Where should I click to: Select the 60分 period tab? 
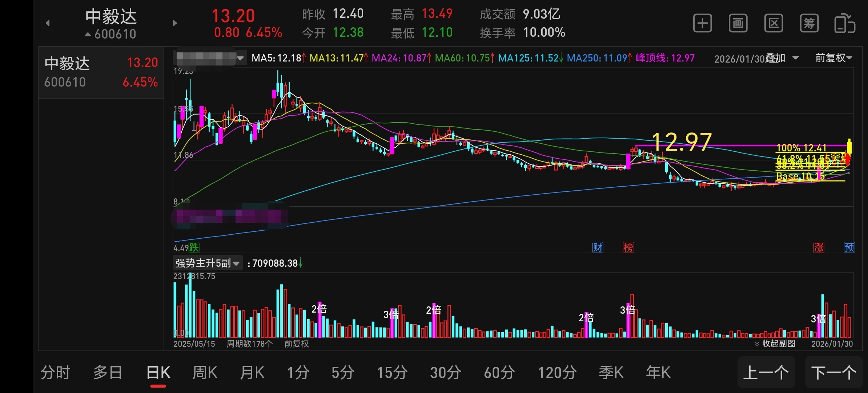499,373
